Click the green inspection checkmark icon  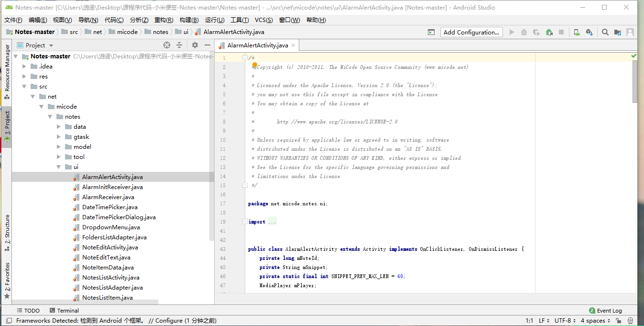[x=634, y=56]
